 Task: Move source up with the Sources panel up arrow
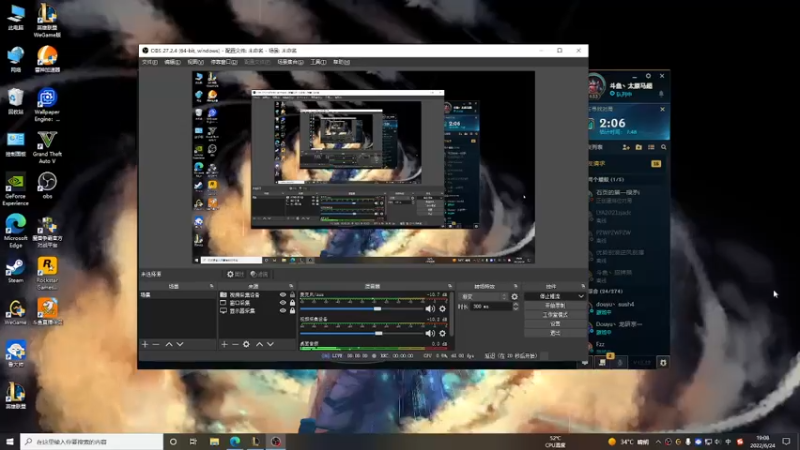[x=259, y=344]
